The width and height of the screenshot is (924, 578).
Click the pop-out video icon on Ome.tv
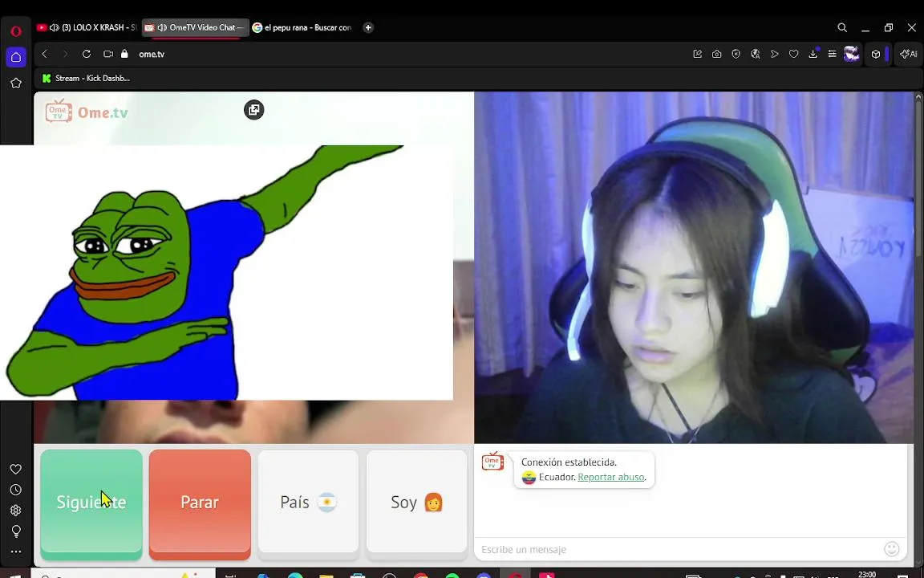coord(254,110)
